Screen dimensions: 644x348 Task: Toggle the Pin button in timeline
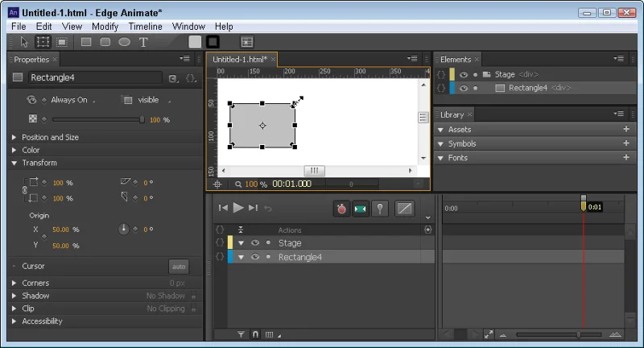(x=380, y=209)
